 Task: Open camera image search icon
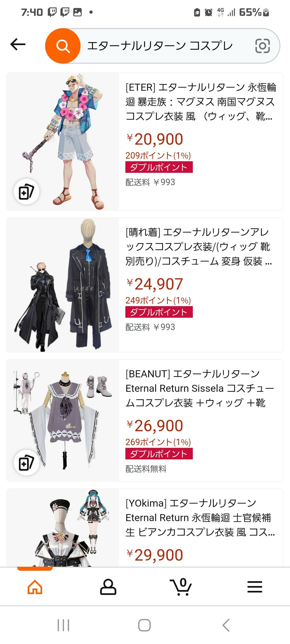(262, 46)
